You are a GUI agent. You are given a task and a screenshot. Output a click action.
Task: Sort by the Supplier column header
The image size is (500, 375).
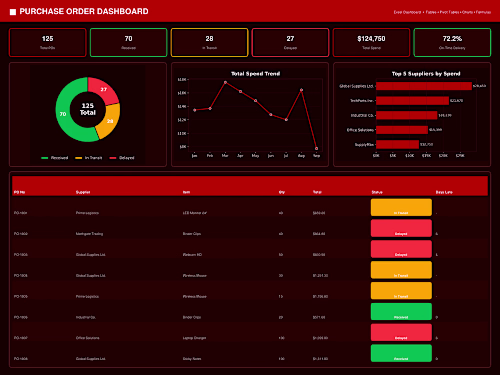point(83,192)
